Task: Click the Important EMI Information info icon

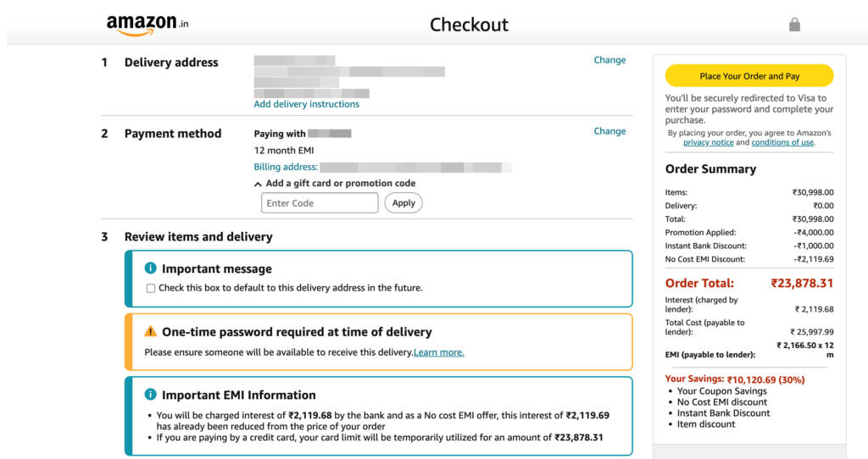Action: click(151, 395)
